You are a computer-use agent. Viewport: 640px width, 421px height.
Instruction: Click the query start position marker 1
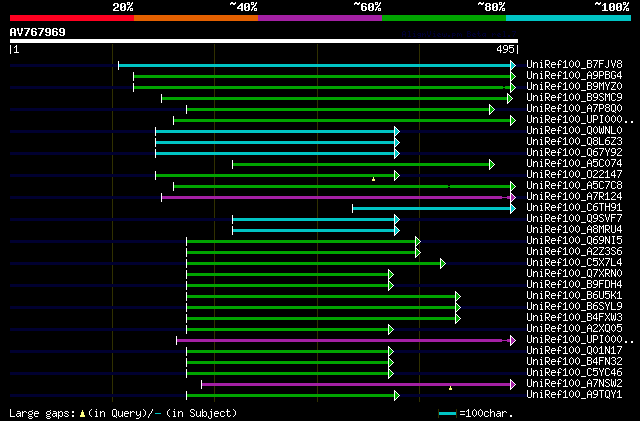pyautogui.click(x=16, y=49)
